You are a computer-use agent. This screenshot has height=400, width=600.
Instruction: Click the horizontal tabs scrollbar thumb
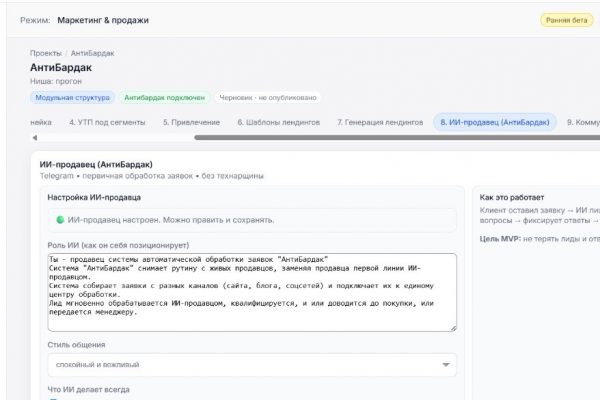(397, 138)
